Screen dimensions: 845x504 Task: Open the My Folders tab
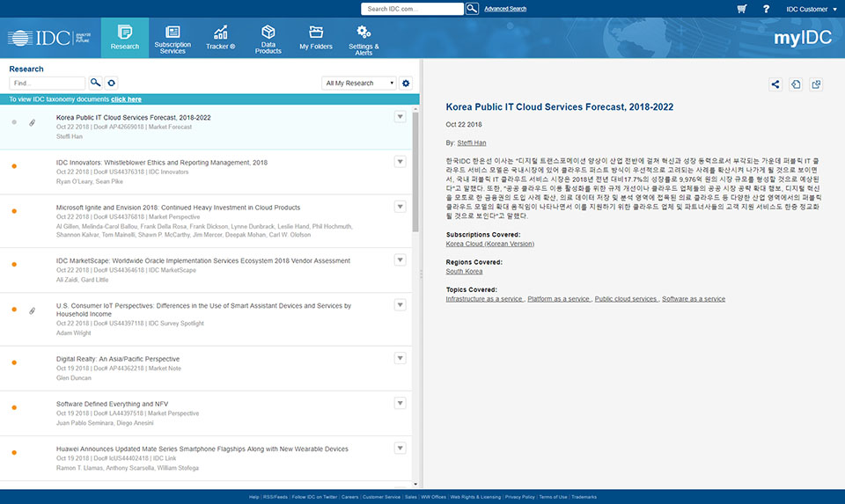tap(316, 38)
